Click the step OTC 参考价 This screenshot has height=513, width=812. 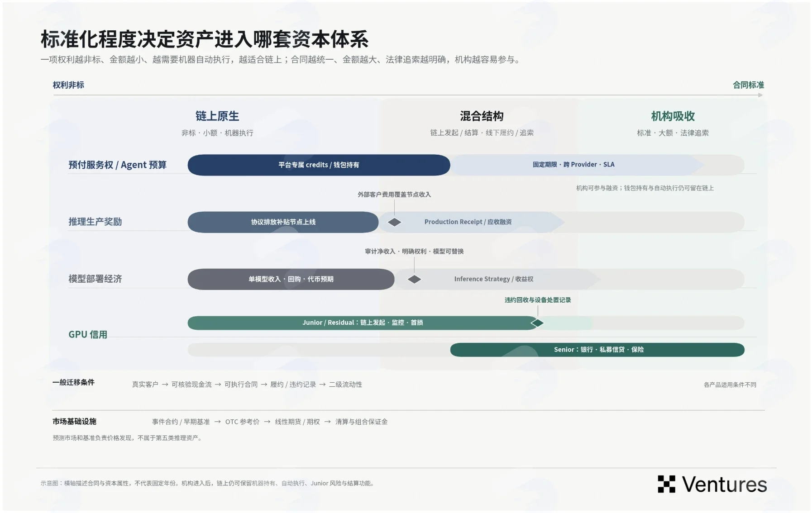pos(242,422)
